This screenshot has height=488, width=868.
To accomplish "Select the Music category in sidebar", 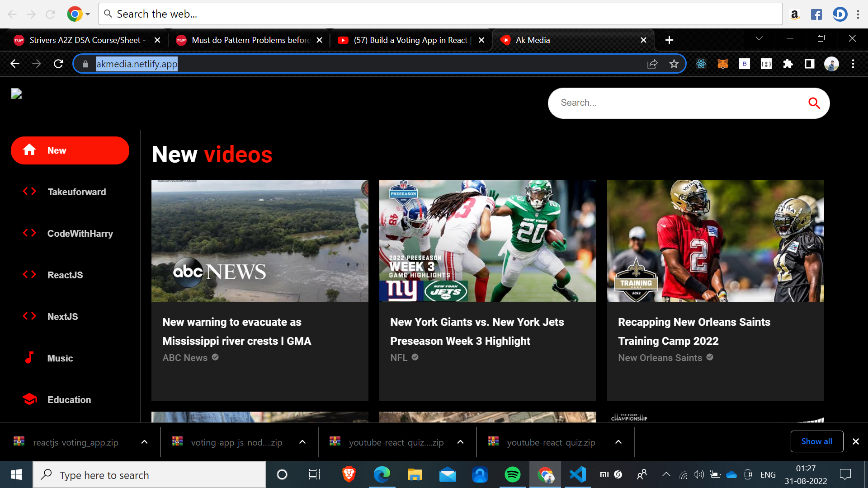I will (x=60, y=358).
